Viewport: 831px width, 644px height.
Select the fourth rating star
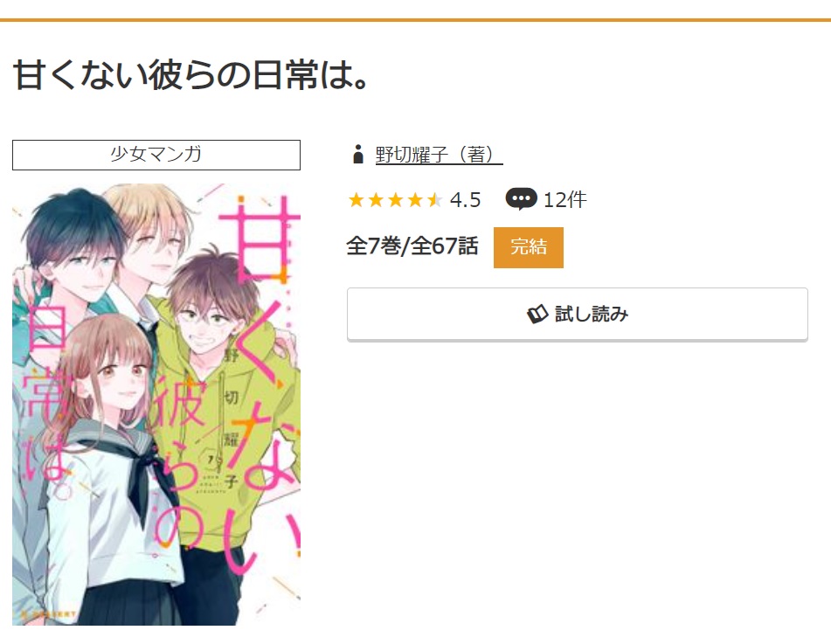[415, 200]
